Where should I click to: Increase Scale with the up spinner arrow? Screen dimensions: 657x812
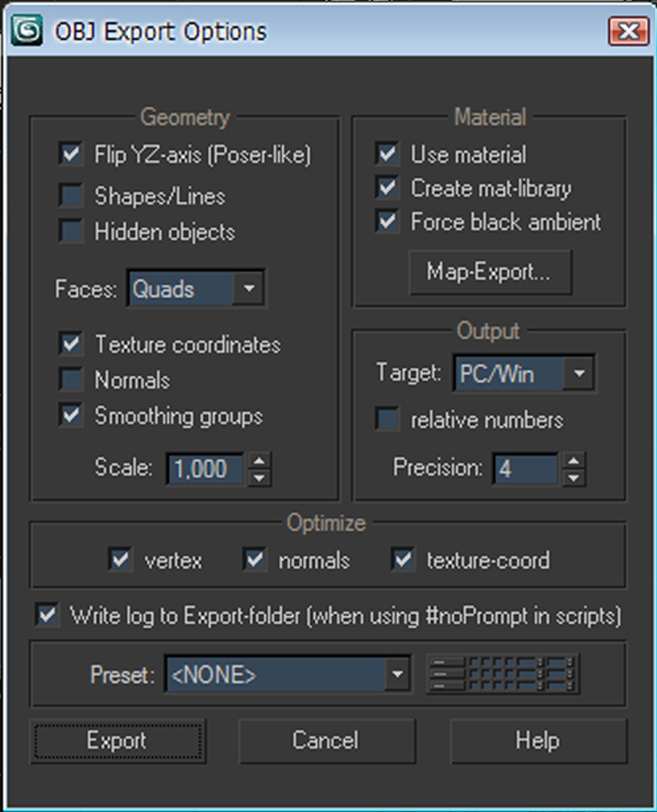tap(260, 460)
